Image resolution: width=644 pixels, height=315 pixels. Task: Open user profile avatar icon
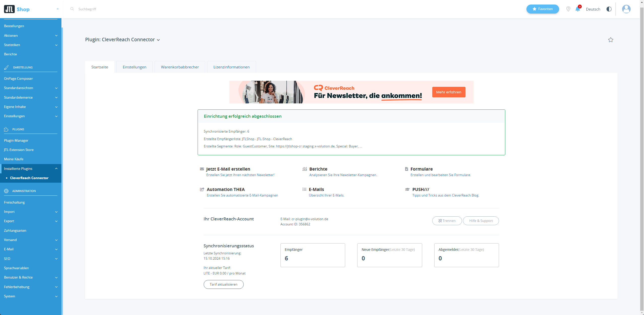[x=626, y=9]
